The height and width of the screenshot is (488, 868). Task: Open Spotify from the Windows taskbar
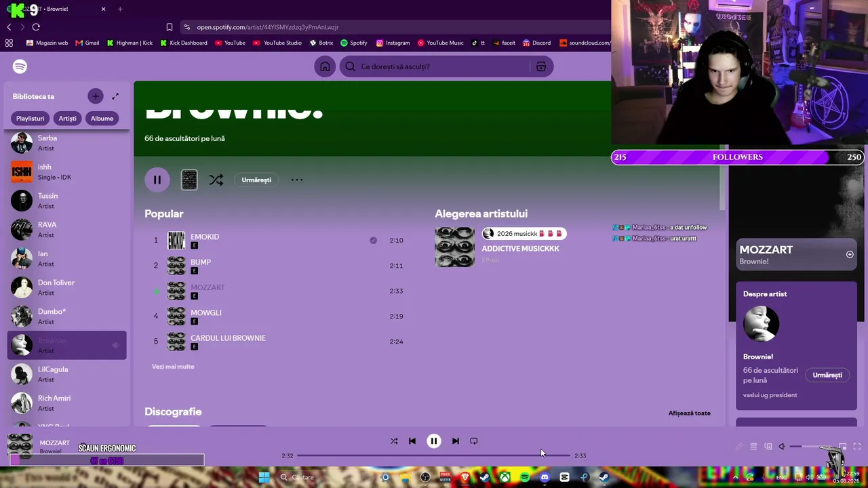(525, 477)
